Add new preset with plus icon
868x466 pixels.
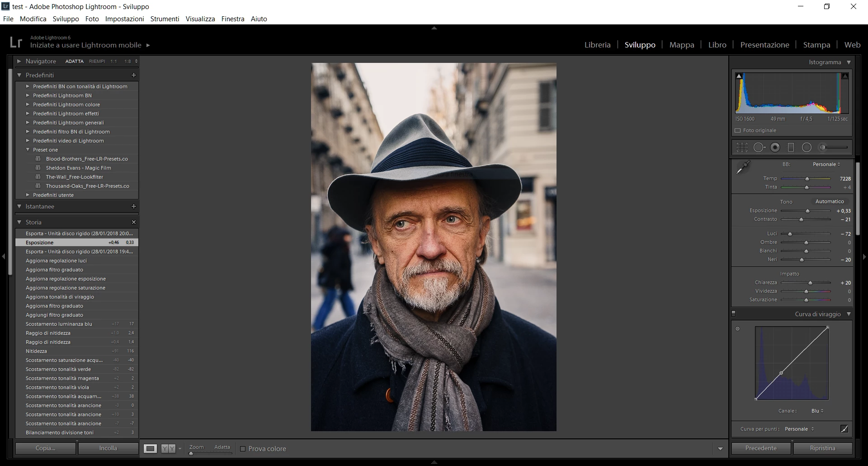134,75
